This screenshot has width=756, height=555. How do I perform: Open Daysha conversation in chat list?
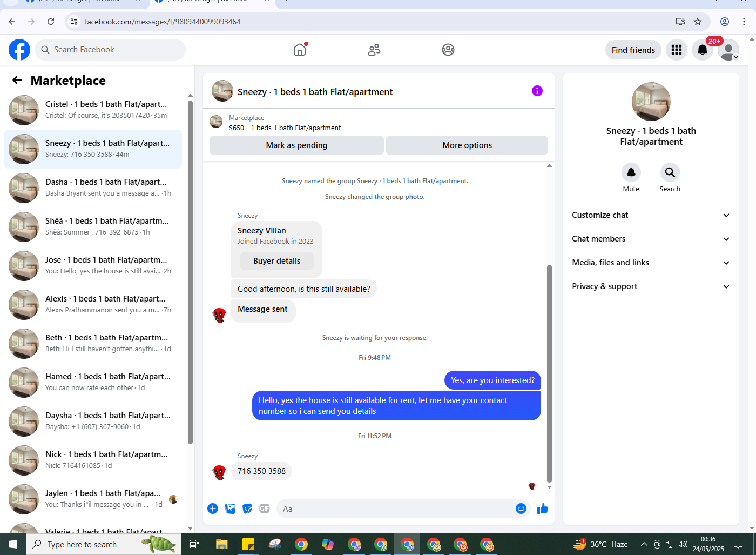pyautogui.click(x=93, y=422)
